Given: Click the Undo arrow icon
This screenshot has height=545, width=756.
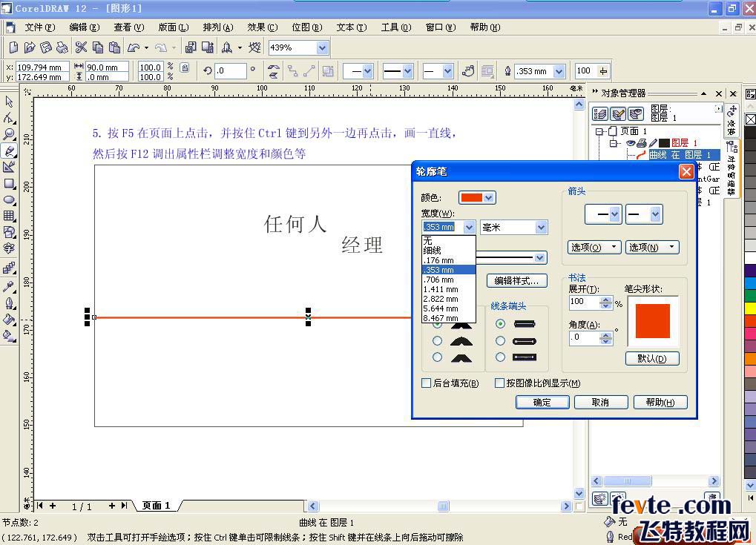Looking at the screenshot, I should 134,47.
